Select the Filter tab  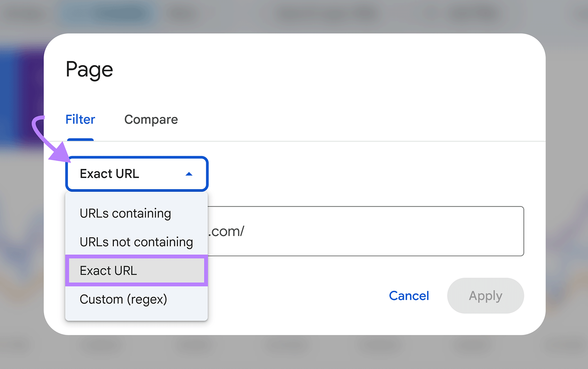(80, 119)
